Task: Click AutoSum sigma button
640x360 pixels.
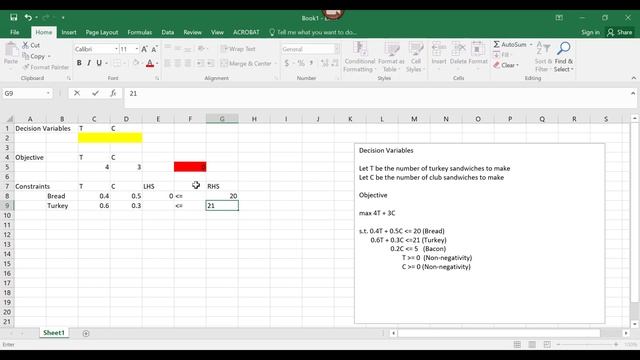Action: 509,44
